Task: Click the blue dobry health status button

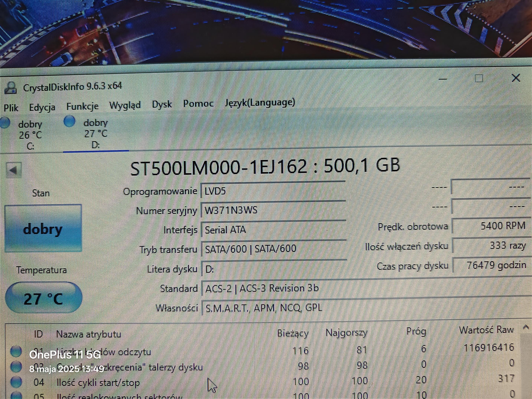Action: [43, 228]
